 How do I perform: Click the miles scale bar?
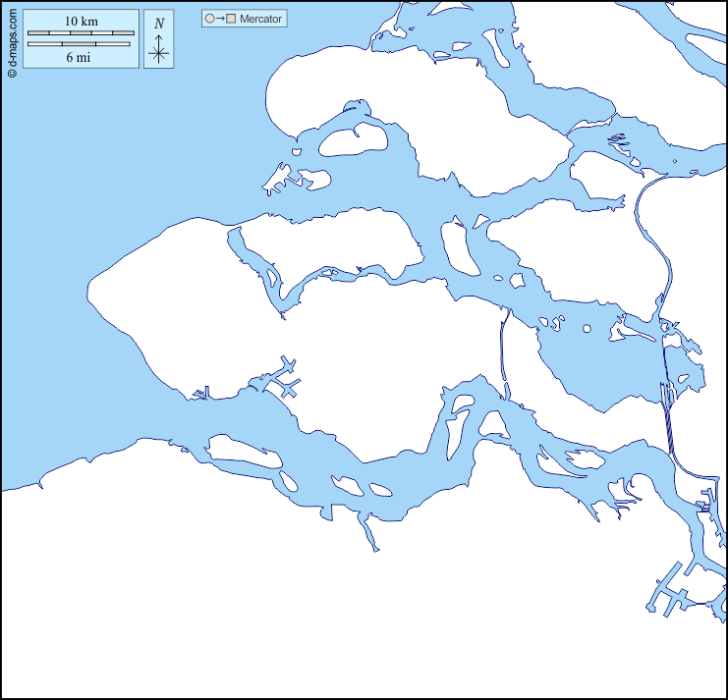(80, 44)
